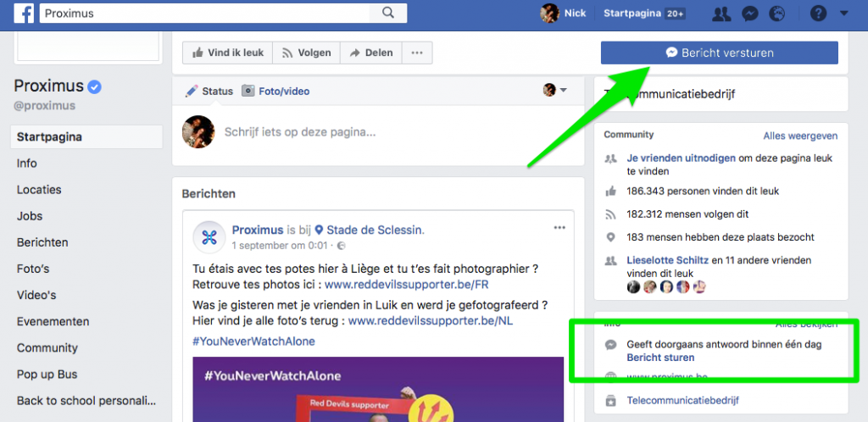The image size is (868, 422).
Task: Click Alles weergeven in Community box
Action: 800,136
